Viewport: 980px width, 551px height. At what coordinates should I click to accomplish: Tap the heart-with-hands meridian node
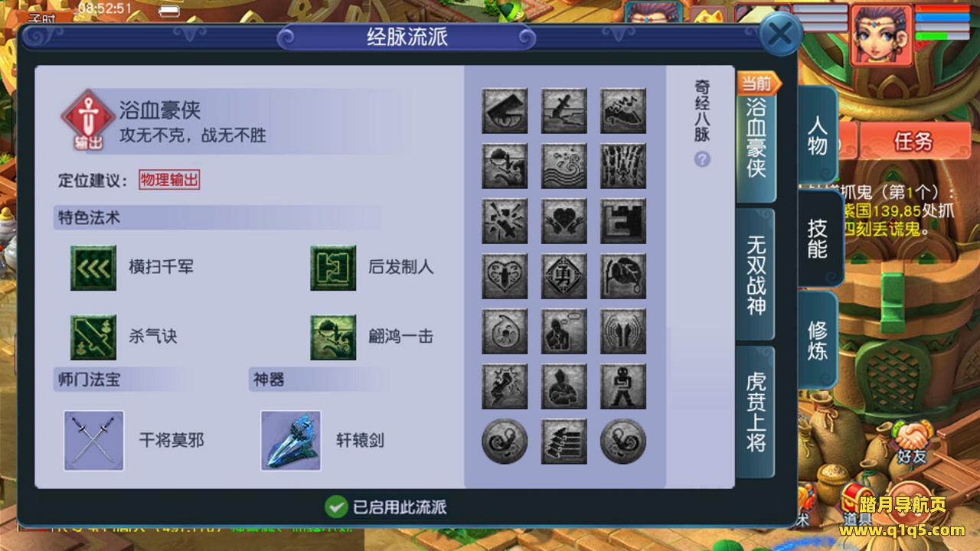click(x=564, y=221)
